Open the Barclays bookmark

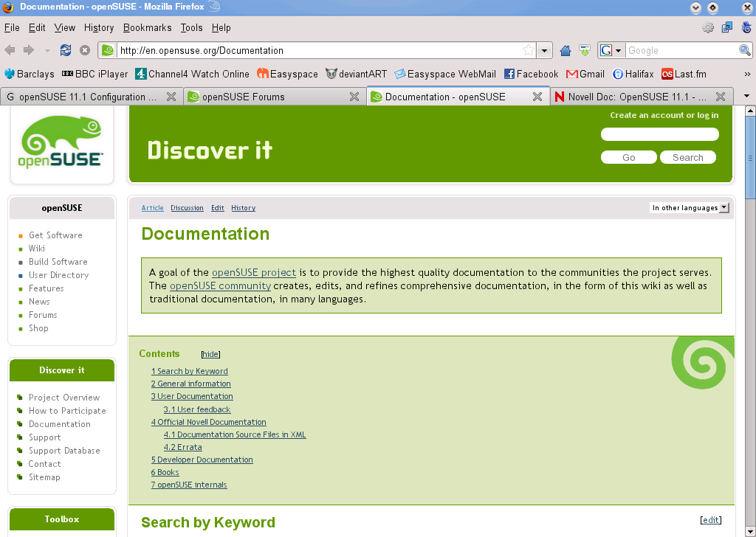(x=30, y=74)
